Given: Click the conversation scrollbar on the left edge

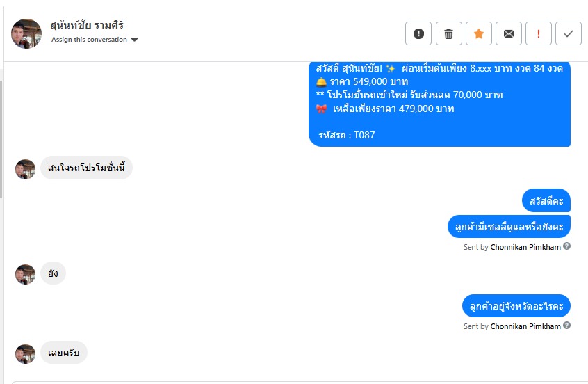Looking at the screenshot, I should (1, 139).
